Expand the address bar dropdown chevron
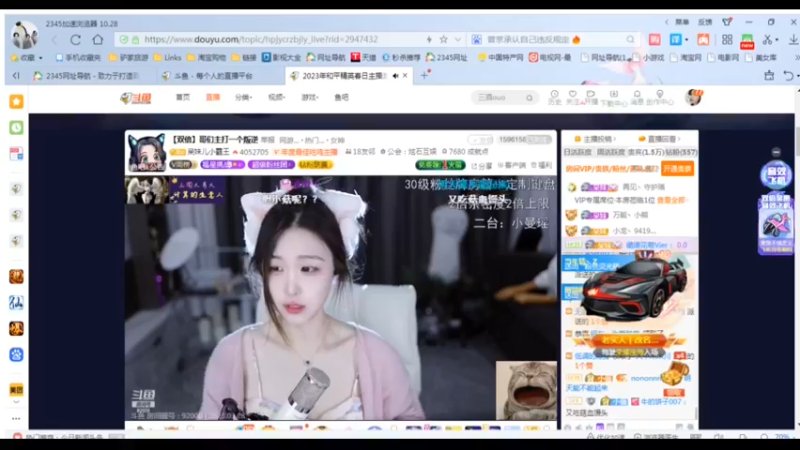 coord(458,39)
